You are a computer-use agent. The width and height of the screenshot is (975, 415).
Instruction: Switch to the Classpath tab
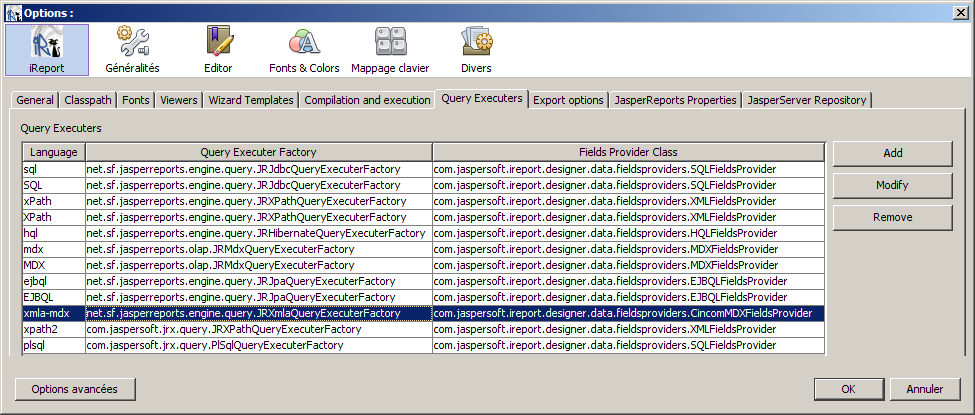pos(88,100)
